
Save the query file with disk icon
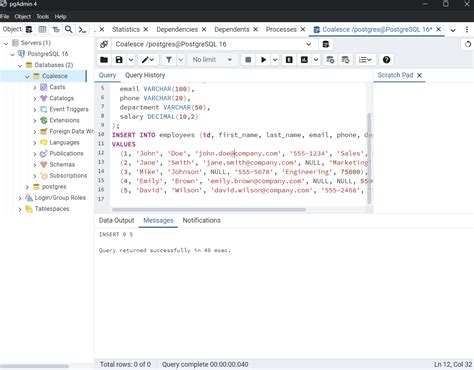[119, 60]
